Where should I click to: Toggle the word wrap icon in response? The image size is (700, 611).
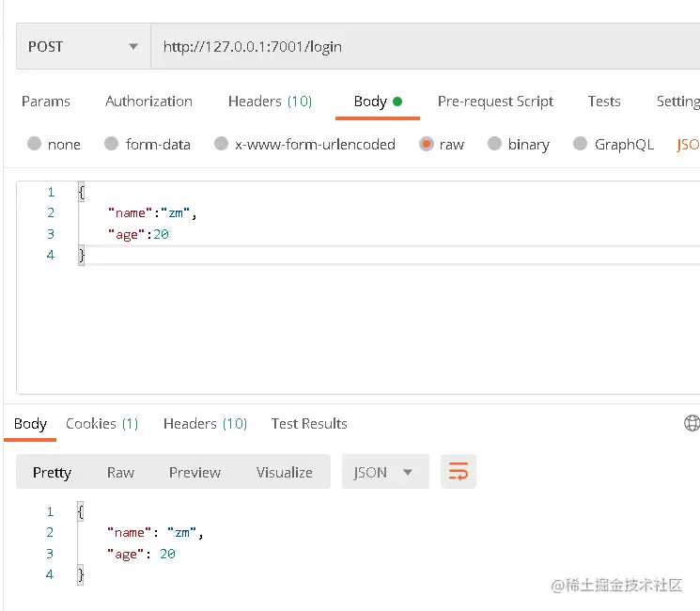pos(458,472)
